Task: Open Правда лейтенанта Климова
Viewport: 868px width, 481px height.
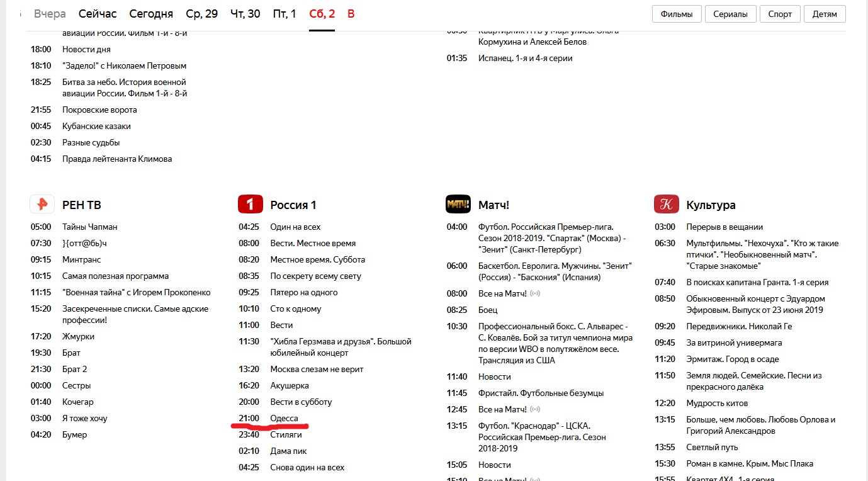Action: tap(117, 159)
